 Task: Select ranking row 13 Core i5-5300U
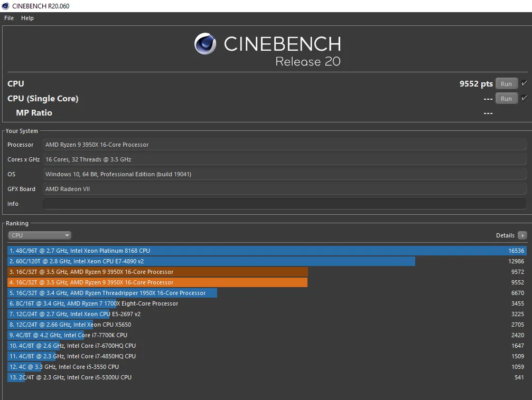click(267, 377)
